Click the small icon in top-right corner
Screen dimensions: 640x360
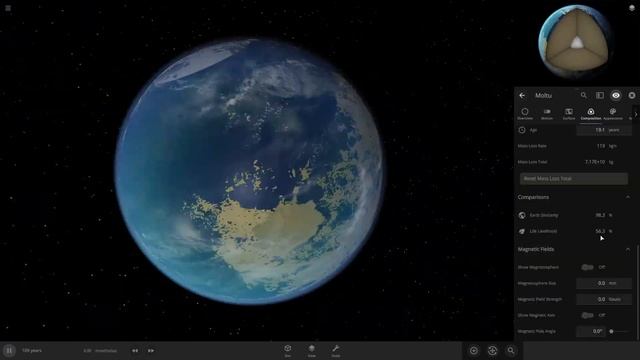[x=632, y=8]
